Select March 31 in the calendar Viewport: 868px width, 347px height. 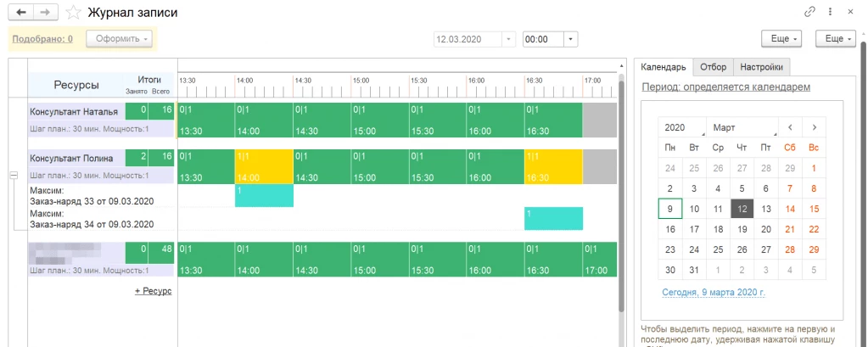pos(694,270)
